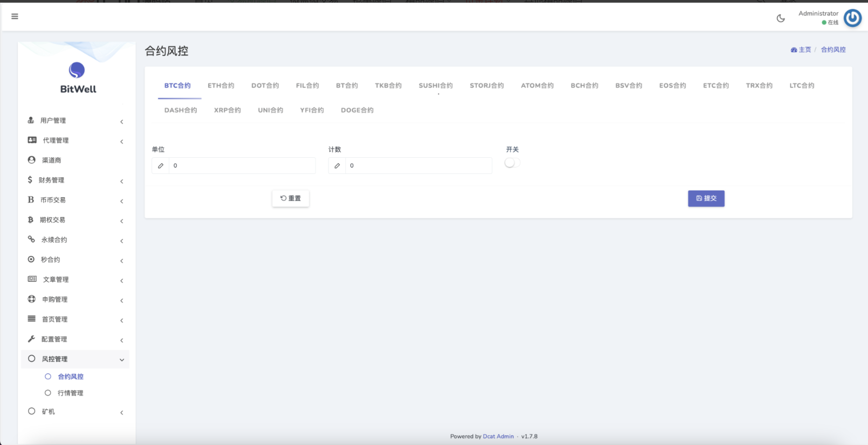Click the 财务管理 dollar icon
Image resolution: width=868 pixels, height=445 pixels.
(30, 180)
